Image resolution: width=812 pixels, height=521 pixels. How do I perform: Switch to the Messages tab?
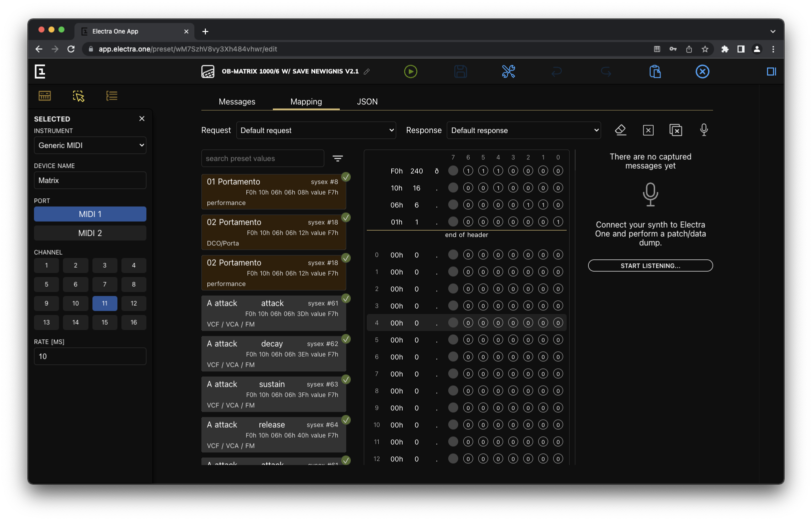click(237, 101)
